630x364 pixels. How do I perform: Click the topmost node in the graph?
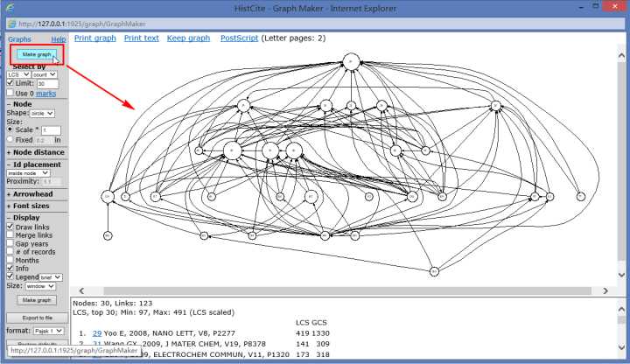click(x=351, y=62)
